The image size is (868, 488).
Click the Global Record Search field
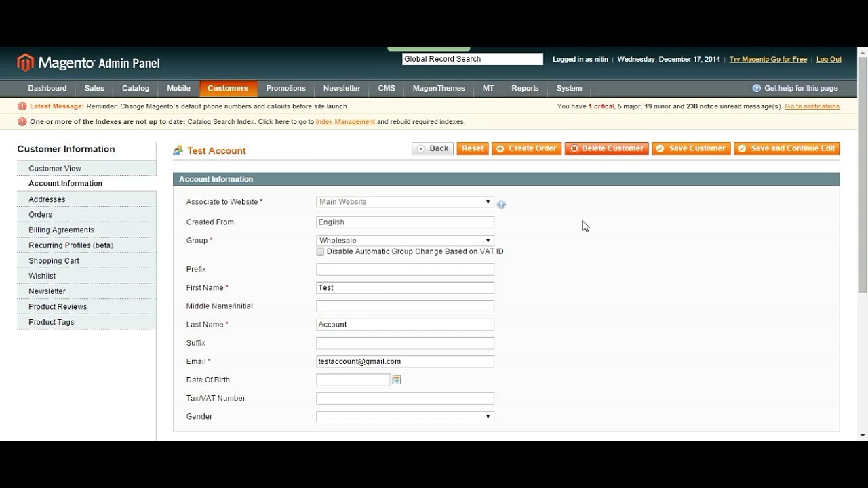pyautogui.click(x=473, y=59)
